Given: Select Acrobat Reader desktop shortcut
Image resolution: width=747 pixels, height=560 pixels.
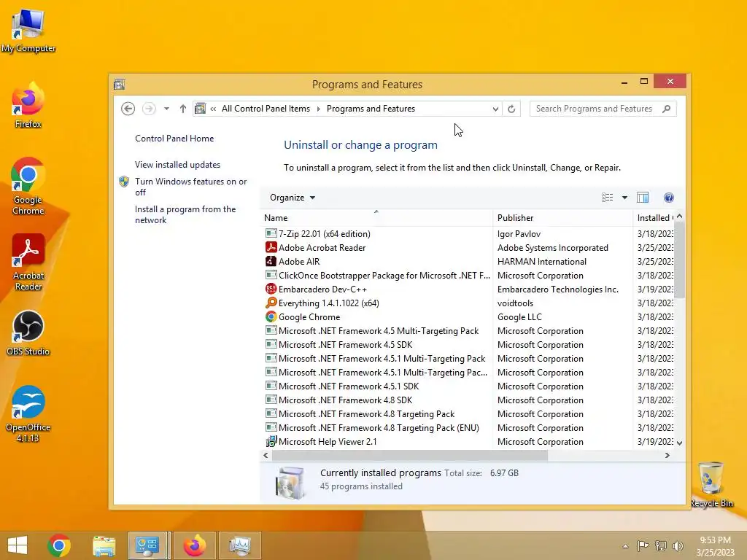Looking at the screenshot, I should click(x=28, y=262).
